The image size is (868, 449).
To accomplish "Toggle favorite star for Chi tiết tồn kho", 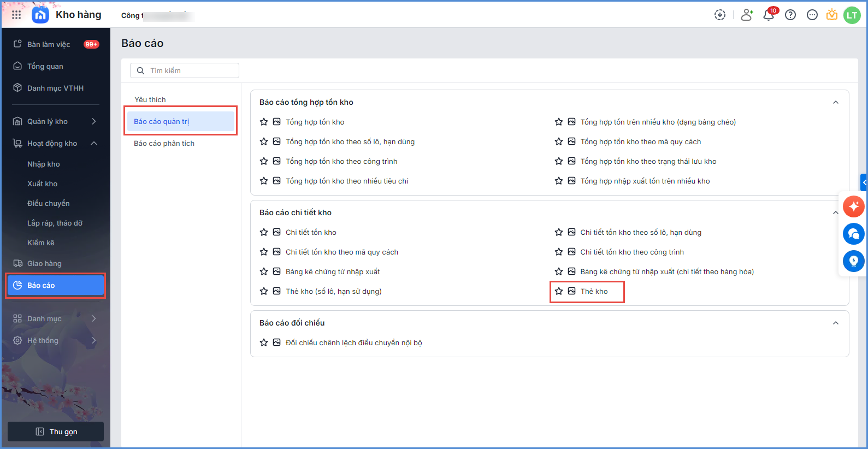I will pyautogui.click(x=264, y=232).
